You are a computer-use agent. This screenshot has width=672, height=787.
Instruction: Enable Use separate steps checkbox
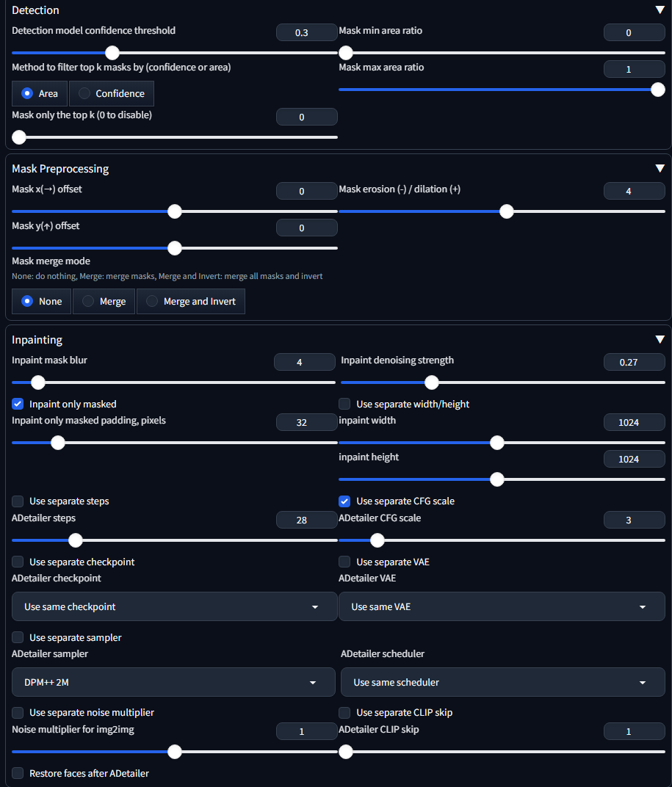point(18,501)
